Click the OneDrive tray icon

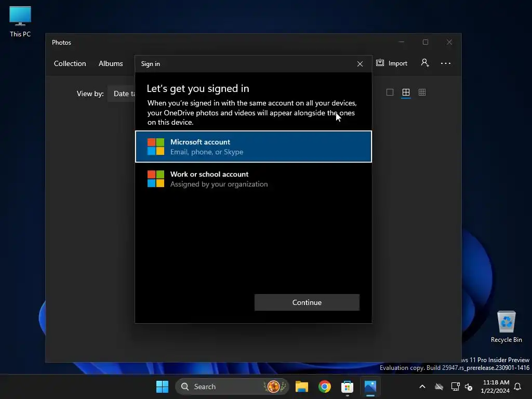(439, 387)
